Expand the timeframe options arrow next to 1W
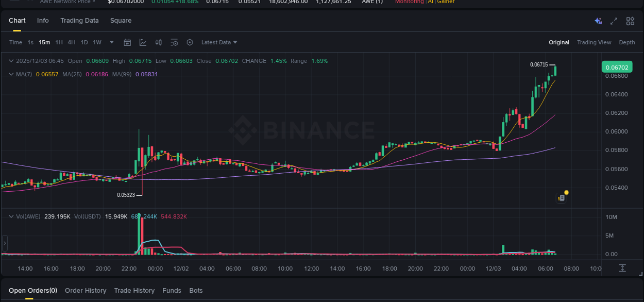This screenshot has width=644, height=302. (x=111, y=42)
